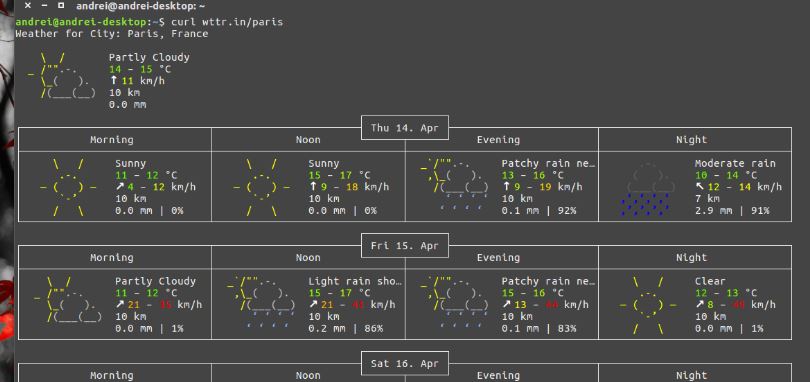
Task: Click the terminal title 'andrei@andrei-desktop: ~'
Action: [140, 6]
